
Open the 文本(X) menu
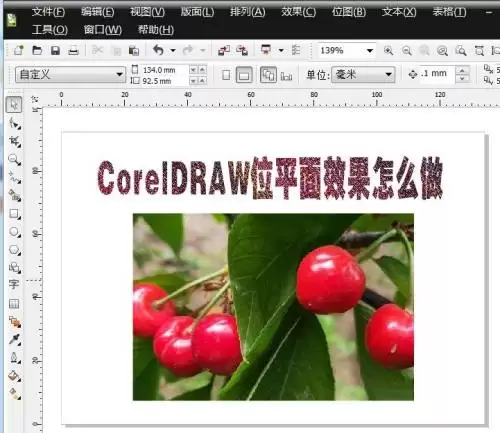(x=399, y=12)
